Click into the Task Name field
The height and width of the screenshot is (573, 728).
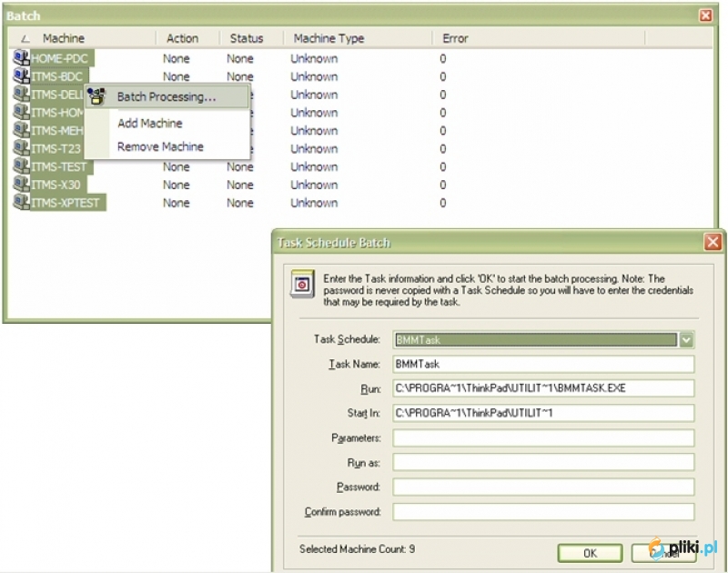(x=543, y=364)
